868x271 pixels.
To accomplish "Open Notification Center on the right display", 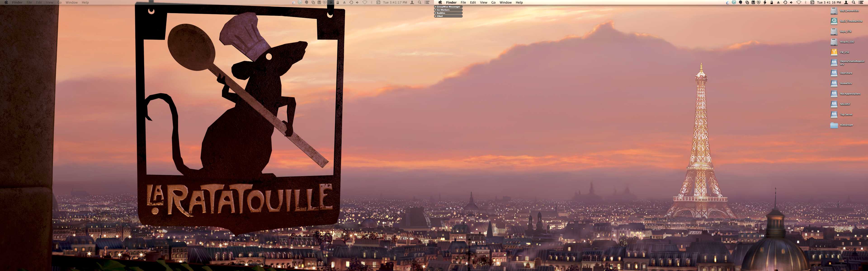I will (861, 3).
